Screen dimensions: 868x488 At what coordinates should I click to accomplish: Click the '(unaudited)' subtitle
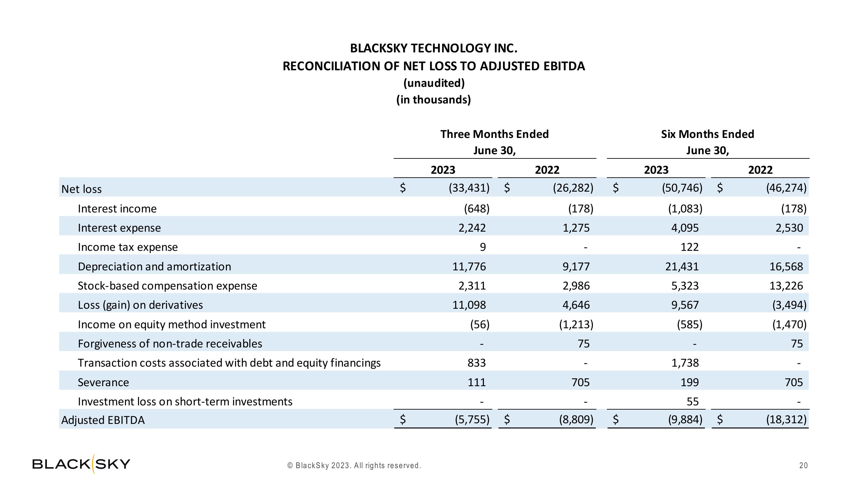pyautogui.click(x=434, y=83)
